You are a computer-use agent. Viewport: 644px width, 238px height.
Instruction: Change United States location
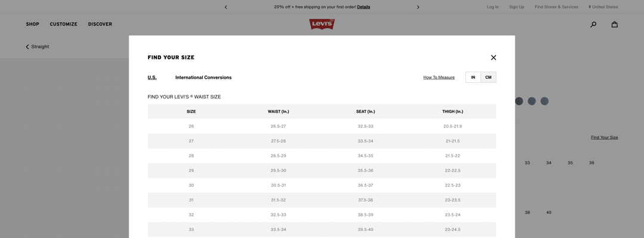point(603,7)
